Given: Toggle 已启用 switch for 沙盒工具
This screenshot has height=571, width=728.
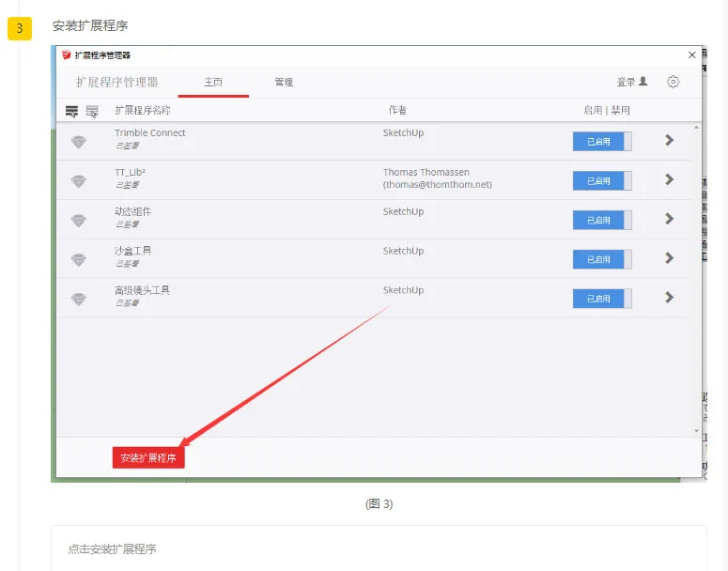Looking at the screenshot, I should 602,259.
